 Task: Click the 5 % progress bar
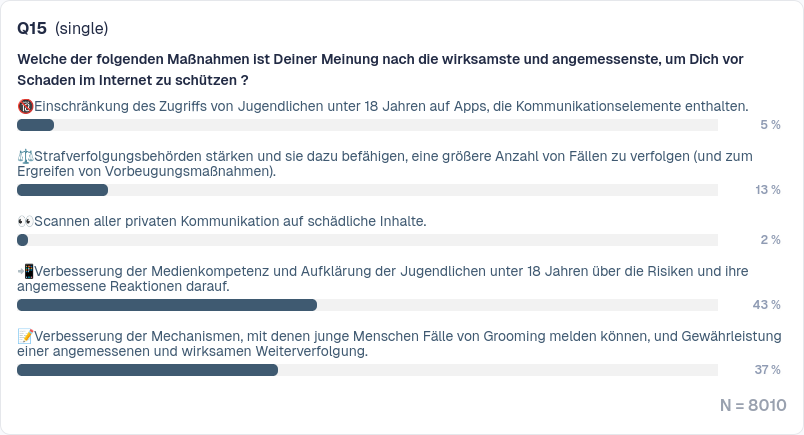pyautogui.click(x=367, y=125)
